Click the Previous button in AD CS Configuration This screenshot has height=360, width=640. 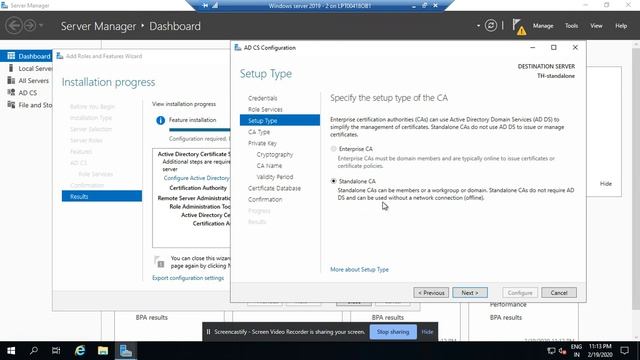[431, 293]
